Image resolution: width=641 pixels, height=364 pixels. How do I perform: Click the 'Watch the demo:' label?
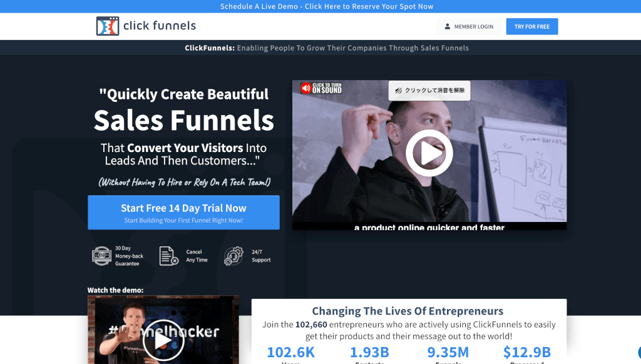pyautogui.click(x=115, y=290)
